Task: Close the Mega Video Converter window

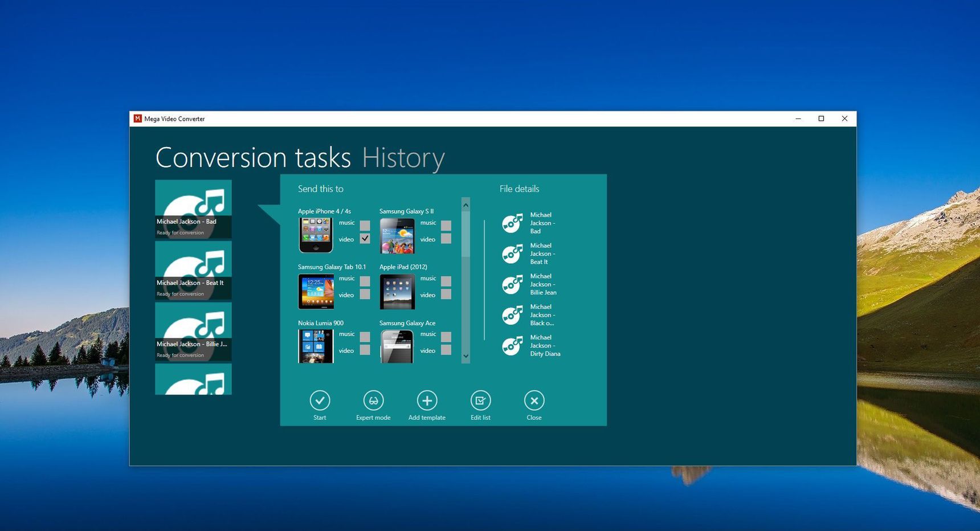Action: (844, 119)
